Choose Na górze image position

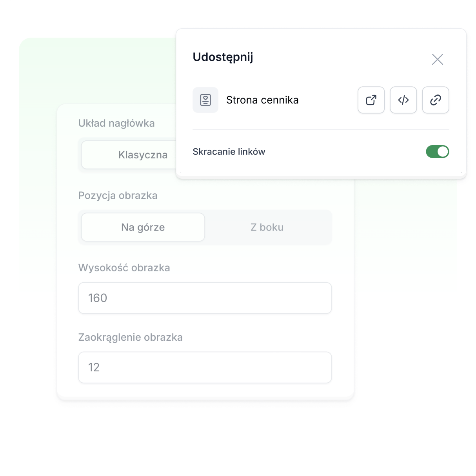pyautogui.click(x=143, y=227)
